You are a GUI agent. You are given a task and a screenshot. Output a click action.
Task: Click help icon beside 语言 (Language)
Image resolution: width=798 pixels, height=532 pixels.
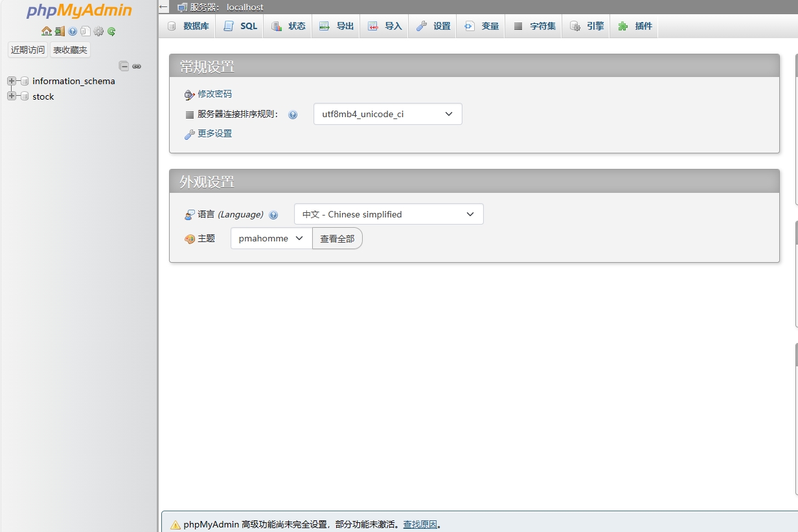273,215
